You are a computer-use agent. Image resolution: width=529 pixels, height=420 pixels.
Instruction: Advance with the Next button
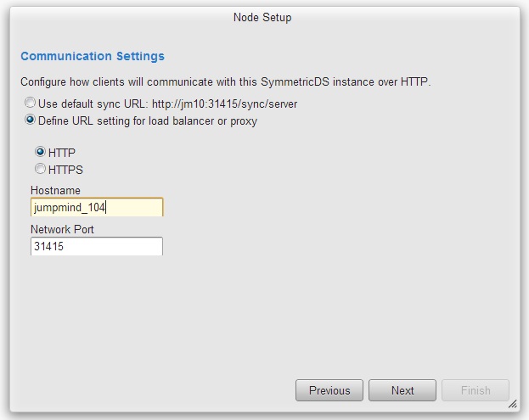coord(402,390)
